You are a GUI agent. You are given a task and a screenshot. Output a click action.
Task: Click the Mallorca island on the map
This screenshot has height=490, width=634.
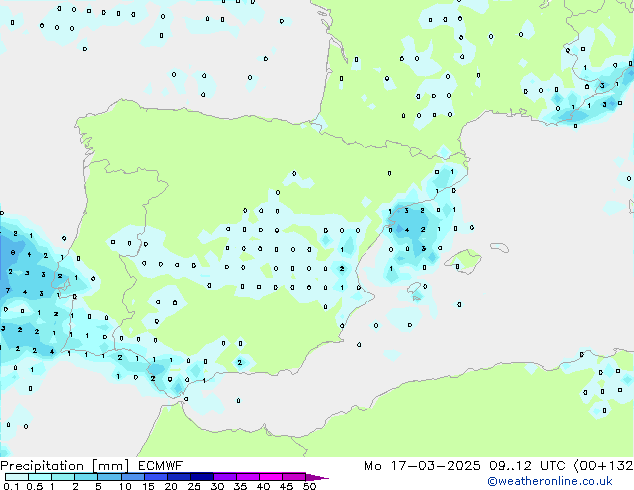point(464,261)
